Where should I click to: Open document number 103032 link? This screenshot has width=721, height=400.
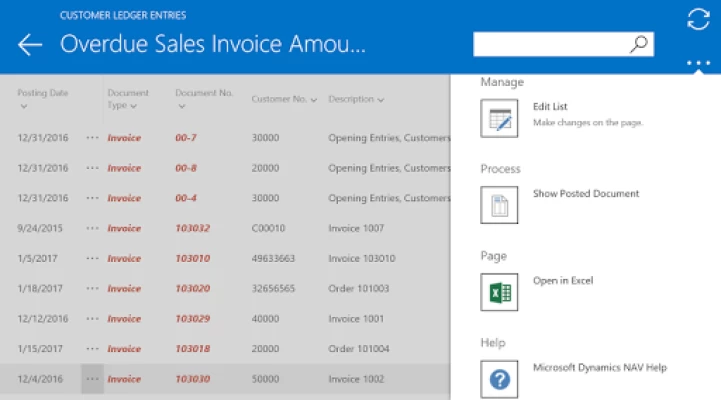[x=193, y=228]
